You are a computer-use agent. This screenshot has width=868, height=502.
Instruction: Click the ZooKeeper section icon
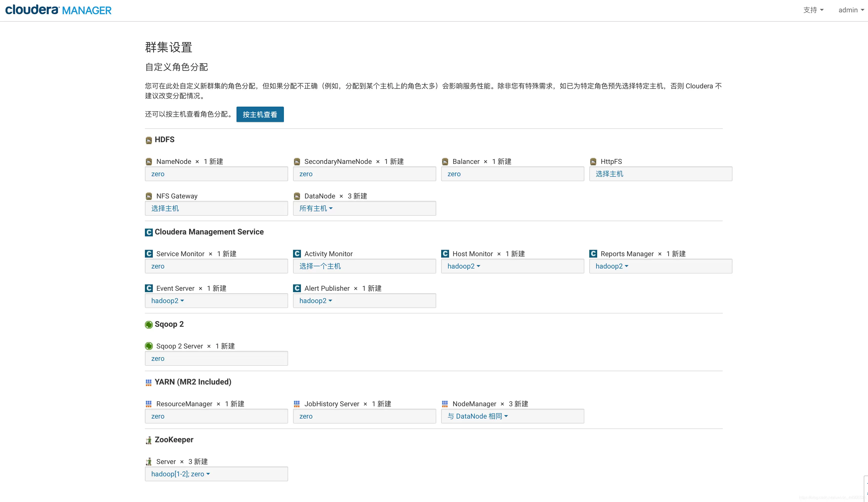pyautogui.click(x=149, y=440)
